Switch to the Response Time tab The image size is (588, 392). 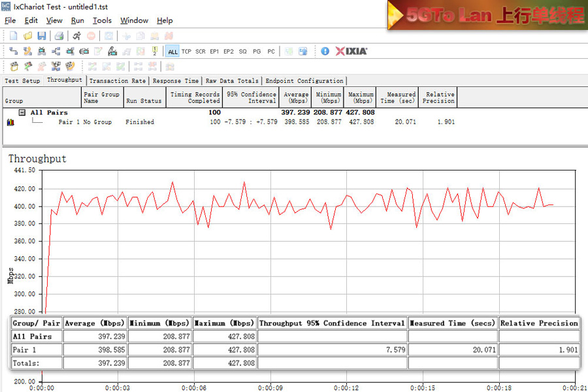pos(175,81)
